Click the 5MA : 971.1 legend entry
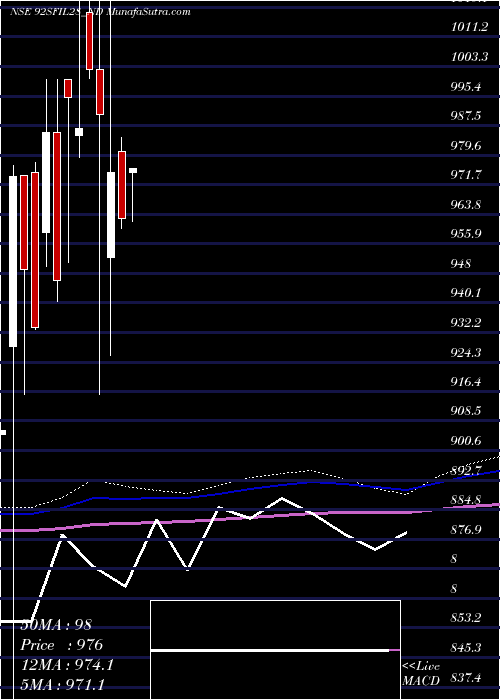Screen dimensions: 500x700 point(63,684)
